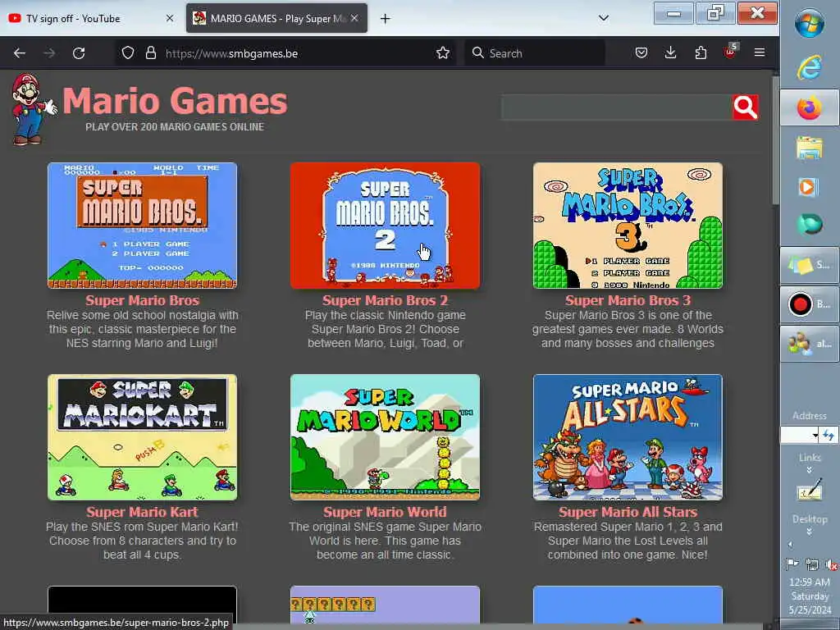Select the MARIO GAMES browser tab

click(276, 18)
